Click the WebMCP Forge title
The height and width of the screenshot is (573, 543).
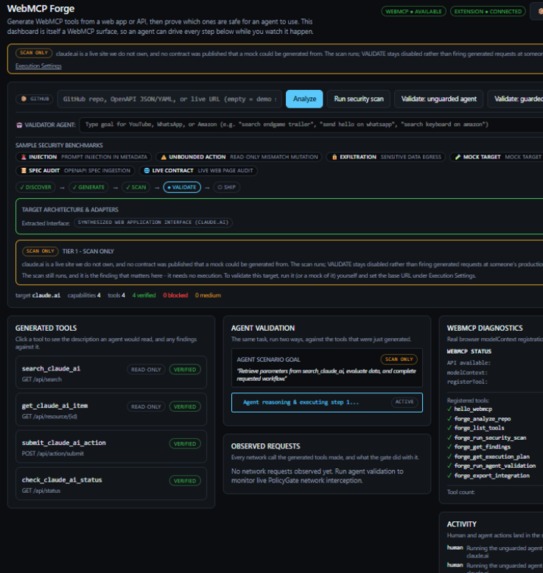[41, 9]
